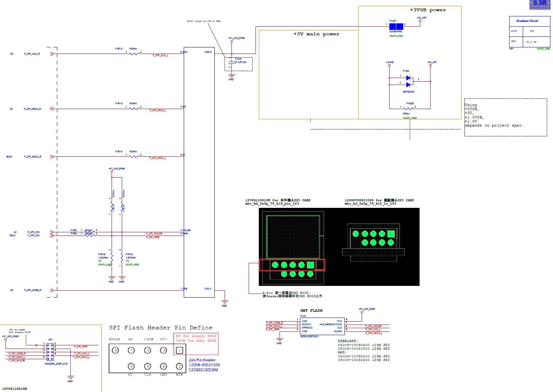Click the blue F1JP1 SHORTPIN jumper
The height and width of the screenshot is (392, 553).
coord(396,26)
